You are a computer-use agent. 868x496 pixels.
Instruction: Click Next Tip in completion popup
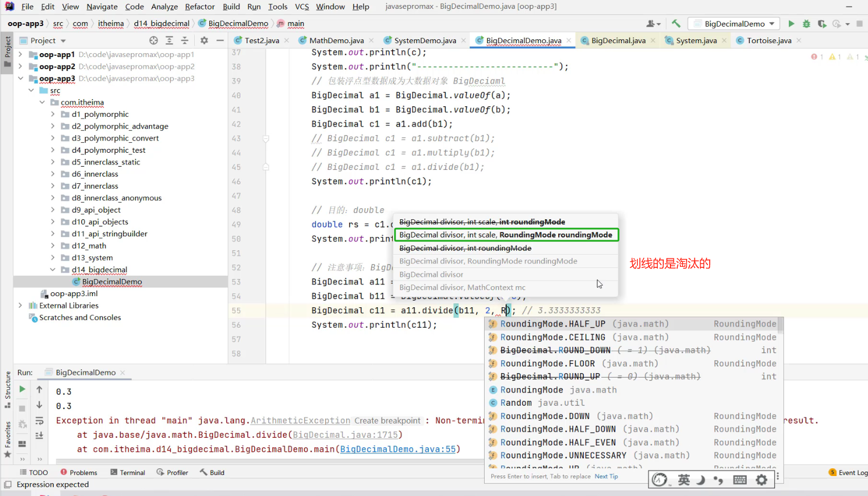coord(606,476)
